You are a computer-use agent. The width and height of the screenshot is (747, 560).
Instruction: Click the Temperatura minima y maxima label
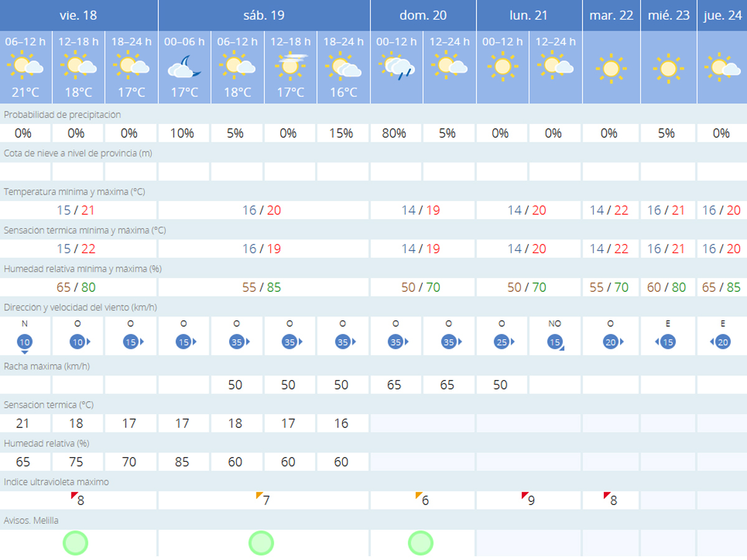point(74,192)
